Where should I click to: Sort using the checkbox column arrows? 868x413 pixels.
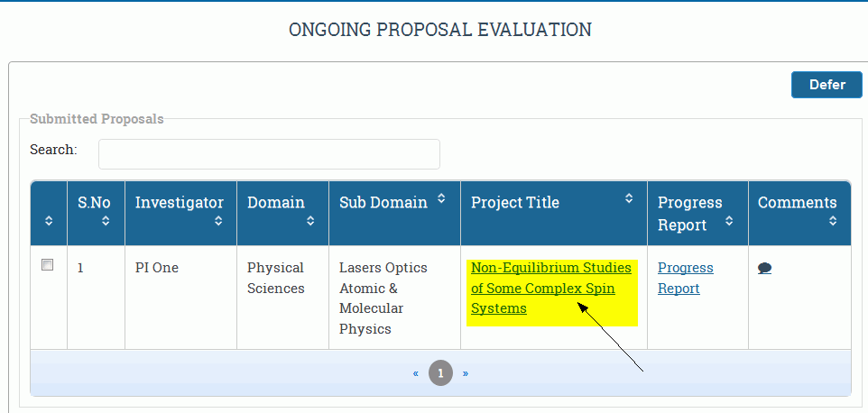pos(49,221)
